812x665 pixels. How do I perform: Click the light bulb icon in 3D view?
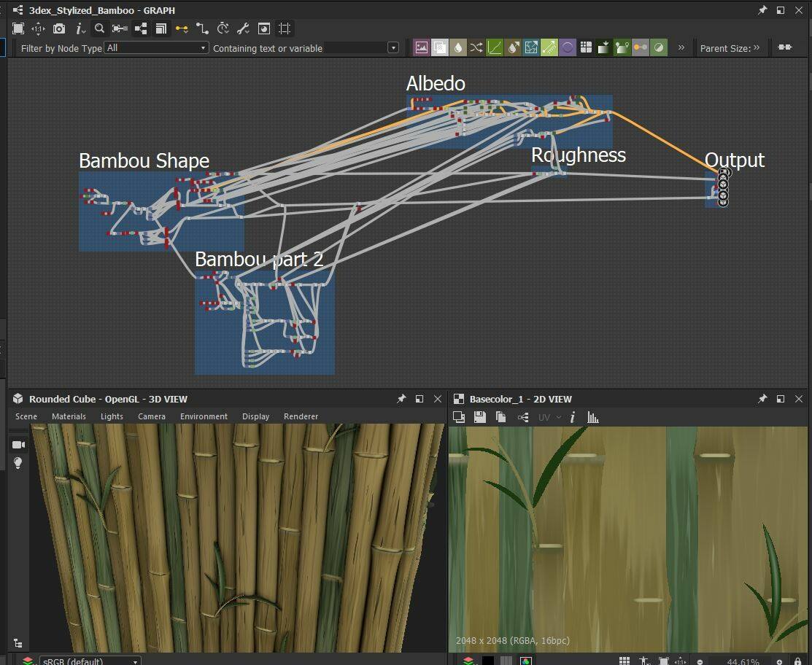pyautogui.click(x=18, y=463)
